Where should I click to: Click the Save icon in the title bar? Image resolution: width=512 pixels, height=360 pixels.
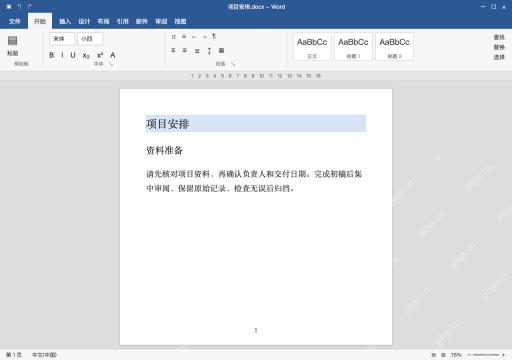(x=9, y=7)
